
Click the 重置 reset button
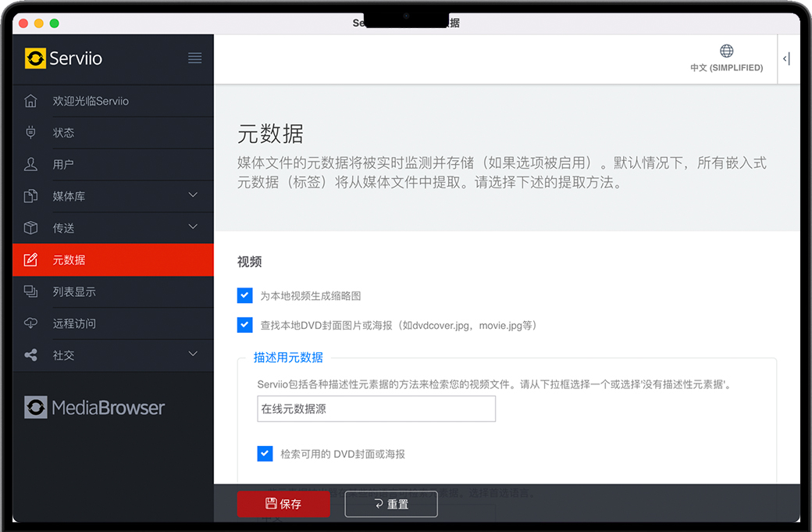tap(391, 504)
